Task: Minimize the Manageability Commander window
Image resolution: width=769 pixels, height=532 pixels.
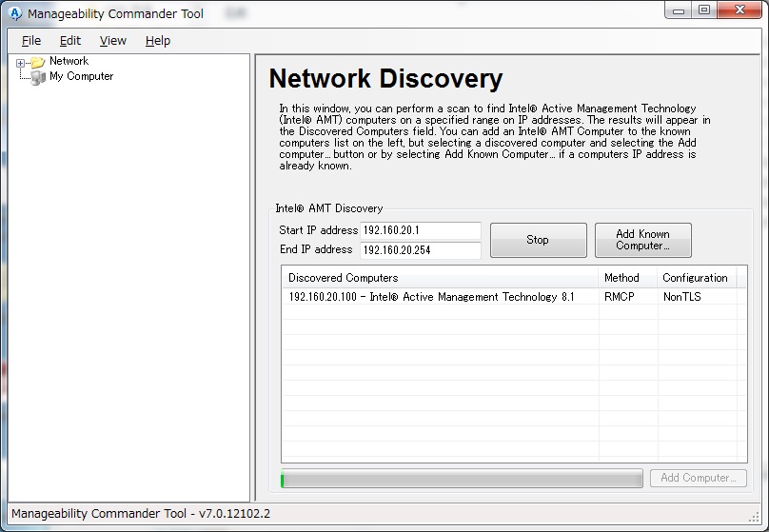Action: [679, 10]
